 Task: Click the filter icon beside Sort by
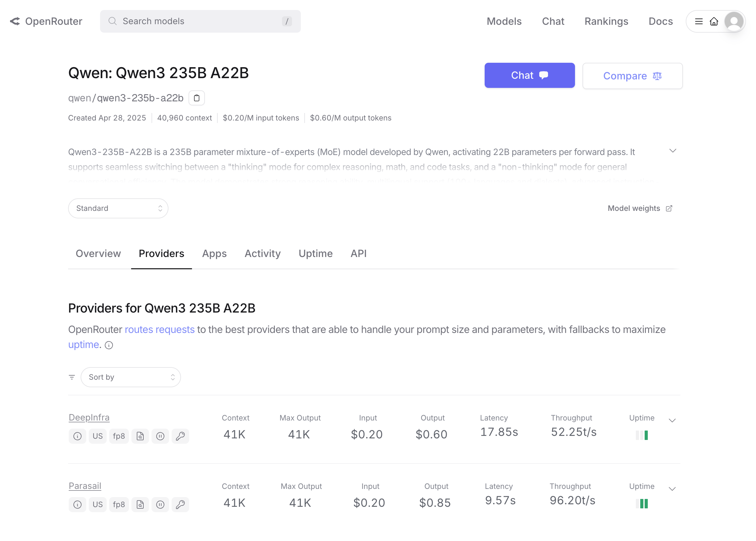[x=72, y=377]
